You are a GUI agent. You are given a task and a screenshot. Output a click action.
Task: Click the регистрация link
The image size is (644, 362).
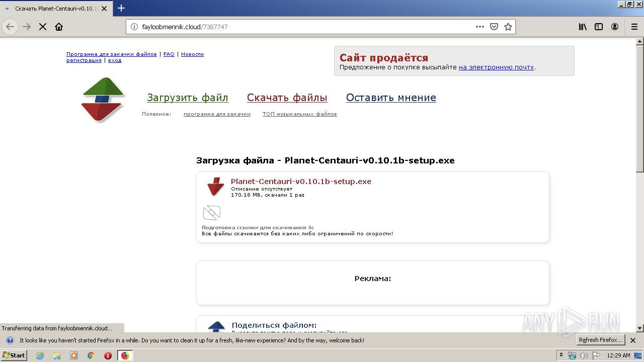84,60
